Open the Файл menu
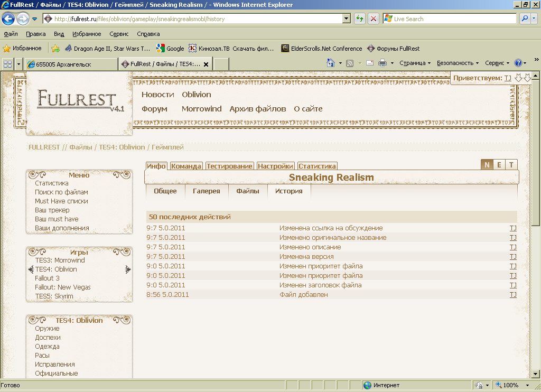This screenshot has width=541, height=392. point(11,34)
